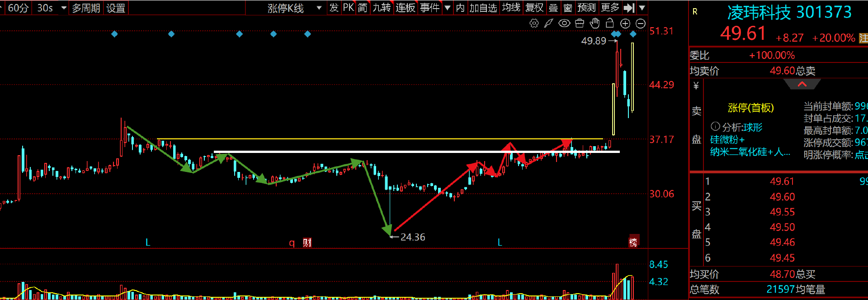Click 加自选 to add to watchlist
The image size is (868, 300).
(483, 8)
